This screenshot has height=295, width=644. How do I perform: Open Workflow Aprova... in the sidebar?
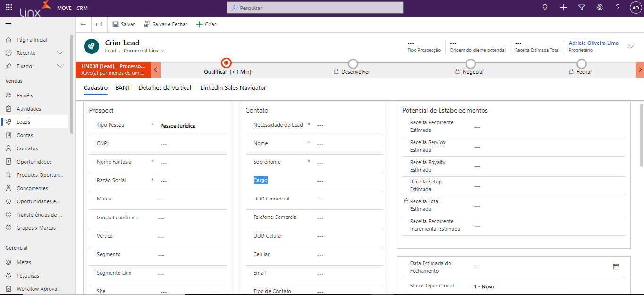coord(39,289)
